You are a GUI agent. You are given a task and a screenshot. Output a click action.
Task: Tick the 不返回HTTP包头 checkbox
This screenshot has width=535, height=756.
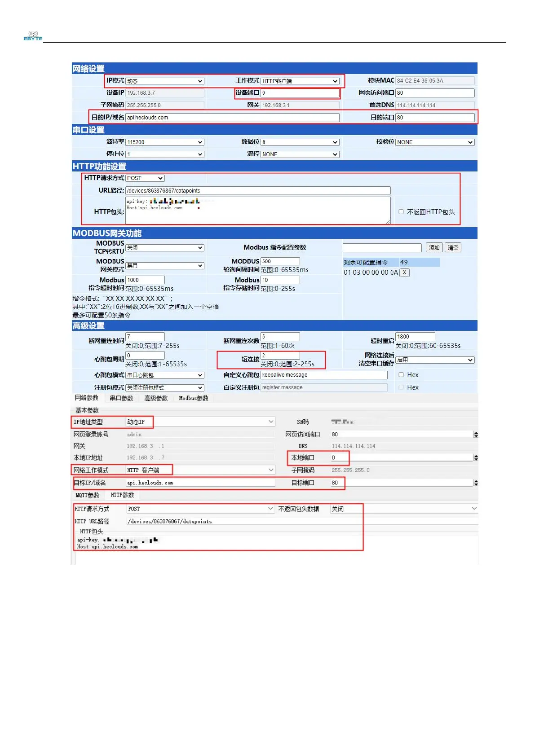[401, 212]
